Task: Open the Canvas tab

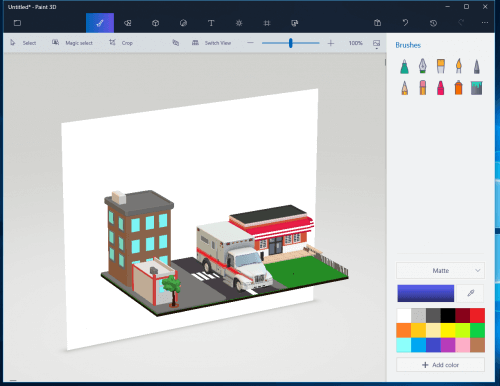Action: tap(267, 23)
